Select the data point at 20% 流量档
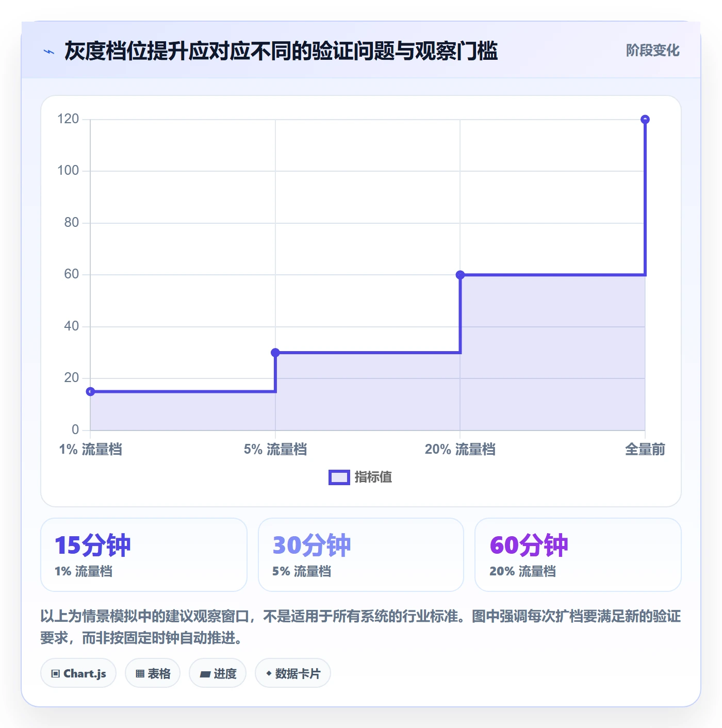722x728 pixels. (x=460, y=275)
